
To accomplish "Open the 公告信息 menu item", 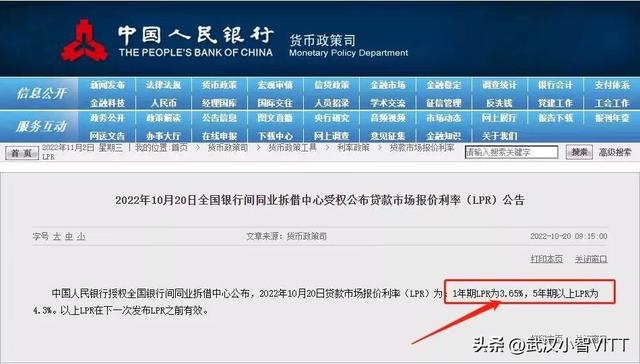I will pos(219,118).
